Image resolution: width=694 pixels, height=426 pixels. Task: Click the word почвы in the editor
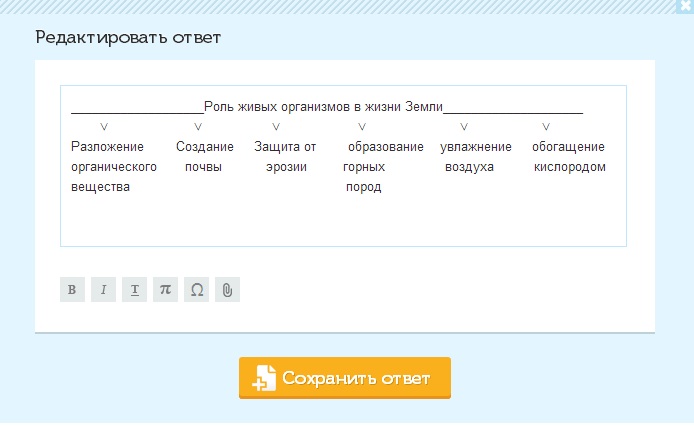coord(203,167)
